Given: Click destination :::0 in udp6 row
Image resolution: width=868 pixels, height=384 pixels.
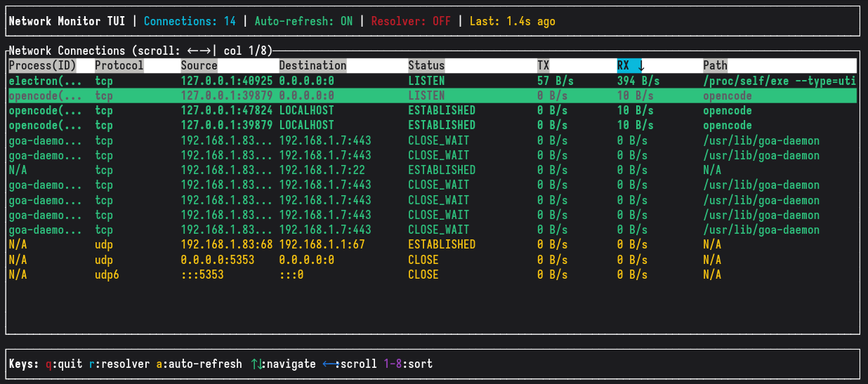Looking at the screenshot, I should tap(291, 274).
